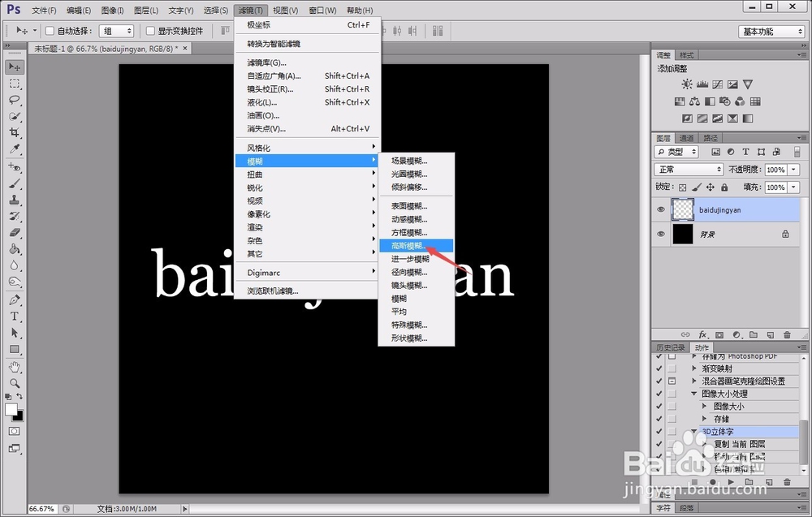Switch to the 历史记录 tab
This screenshot has height=517, width=812.
click(671, 347)
